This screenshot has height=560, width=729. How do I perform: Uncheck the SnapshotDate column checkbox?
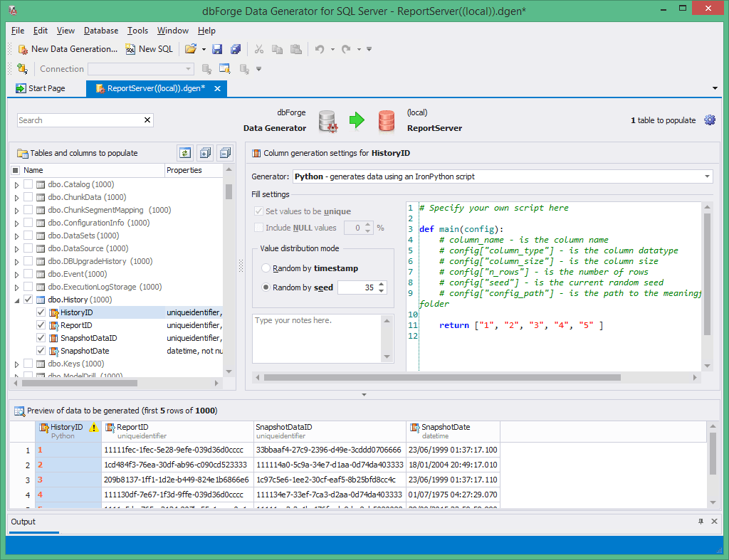[x=41, y=350]
